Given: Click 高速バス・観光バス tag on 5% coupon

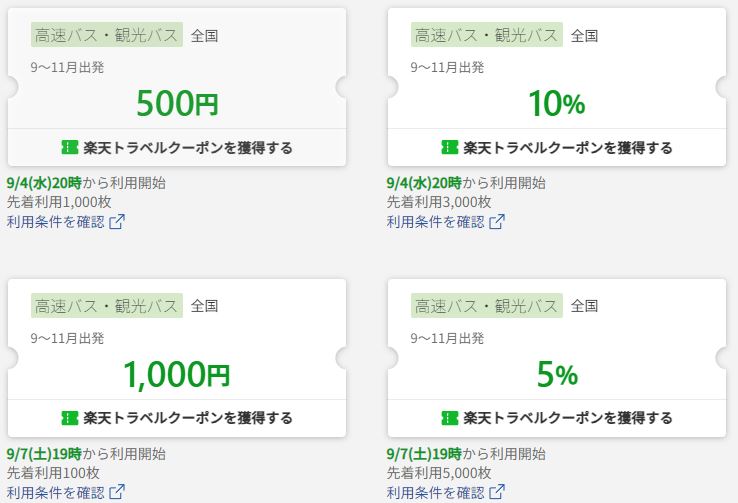Looking at the screenshot, I should [x=487, y=306].
